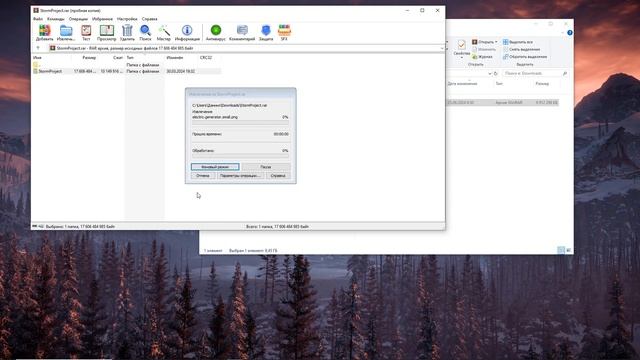This screenshot has width=640, height=360.
Task: Switch Explorer to large icons view in status bar
Action: tap(568, 250)
